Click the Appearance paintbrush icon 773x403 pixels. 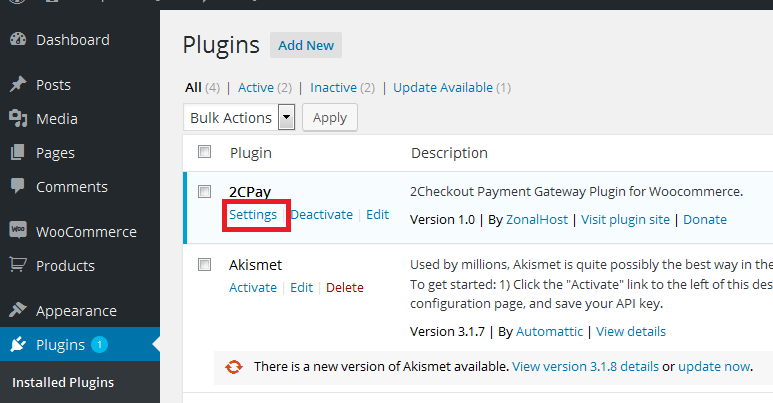[x=18, y=310]
